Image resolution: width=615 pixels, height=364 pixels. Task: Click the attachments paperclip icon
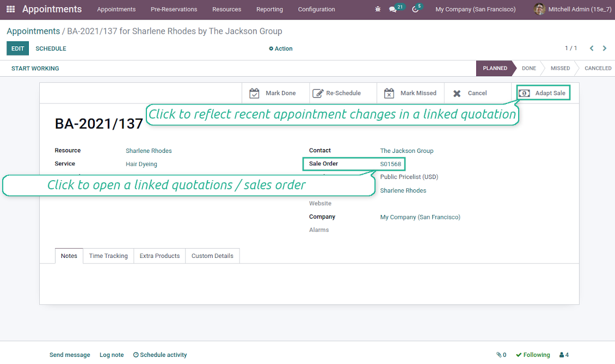click(499, 355)
